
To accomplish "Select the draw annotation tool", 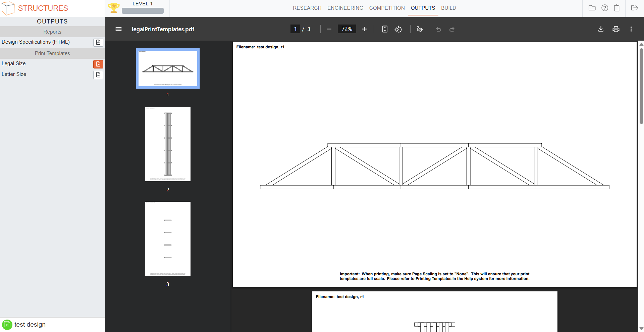I will pyautogui.click(x=419, y=29).
